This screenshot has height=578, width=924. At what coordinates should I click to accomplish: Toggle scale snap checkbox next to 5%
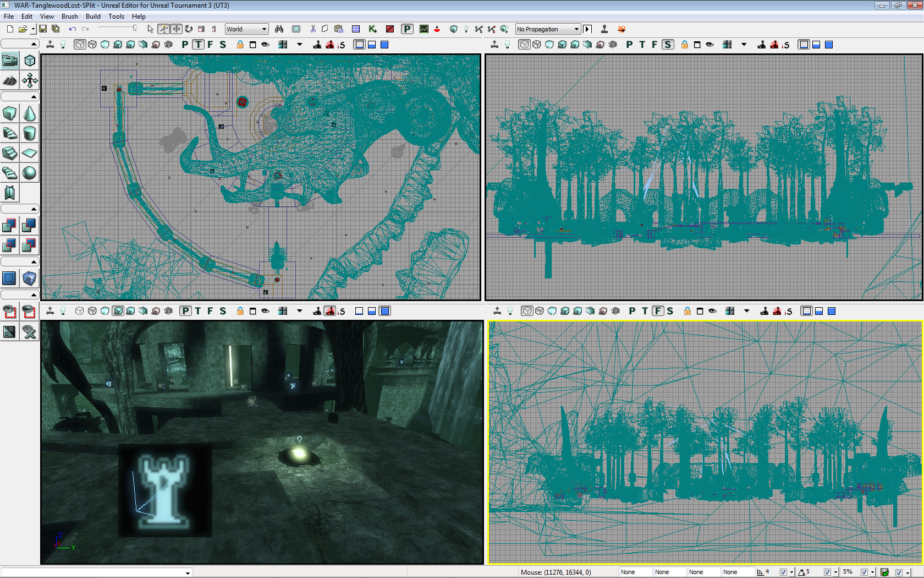pyautogui.click(x=864, y=572)
